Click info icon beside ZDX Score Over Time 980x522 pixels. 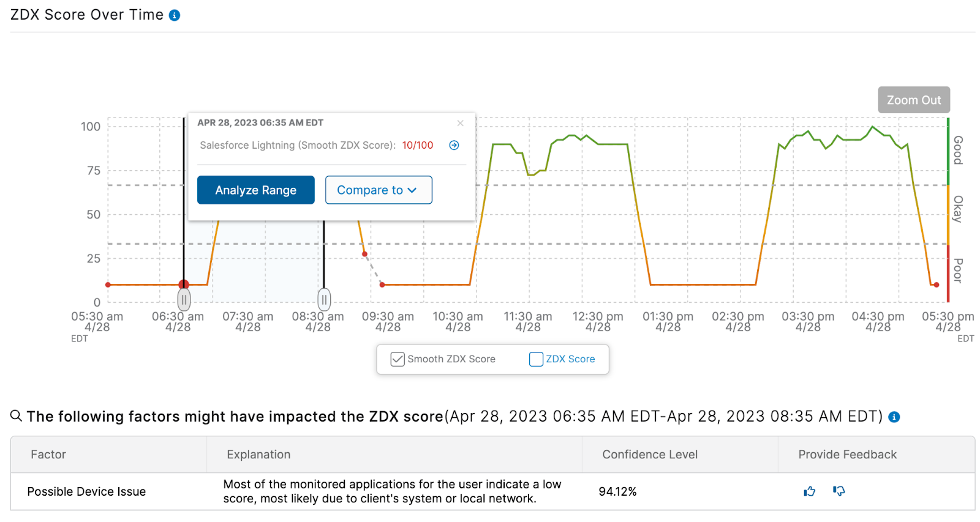(175, 15)
